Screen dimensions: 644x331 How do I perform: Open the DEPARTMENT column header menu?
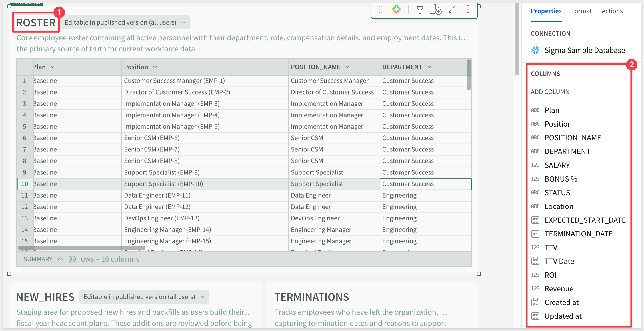coord(429,67)
